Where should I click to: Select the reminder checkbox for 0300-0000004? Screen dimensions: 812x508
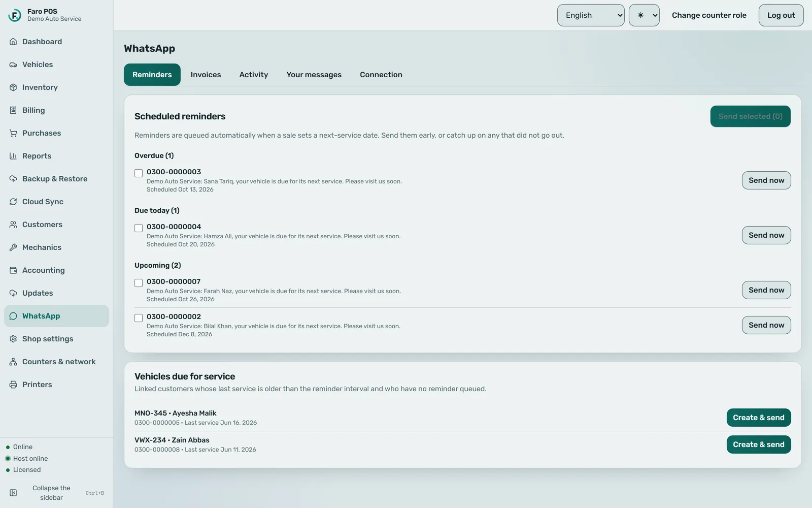click(x=139, y=228)
